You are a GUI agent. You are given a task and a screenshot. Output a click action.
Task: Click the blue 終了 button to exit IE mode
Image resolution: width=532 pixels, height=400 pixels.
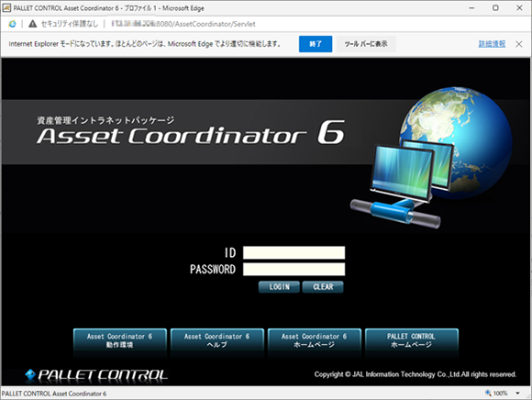[x=316, y=44]
